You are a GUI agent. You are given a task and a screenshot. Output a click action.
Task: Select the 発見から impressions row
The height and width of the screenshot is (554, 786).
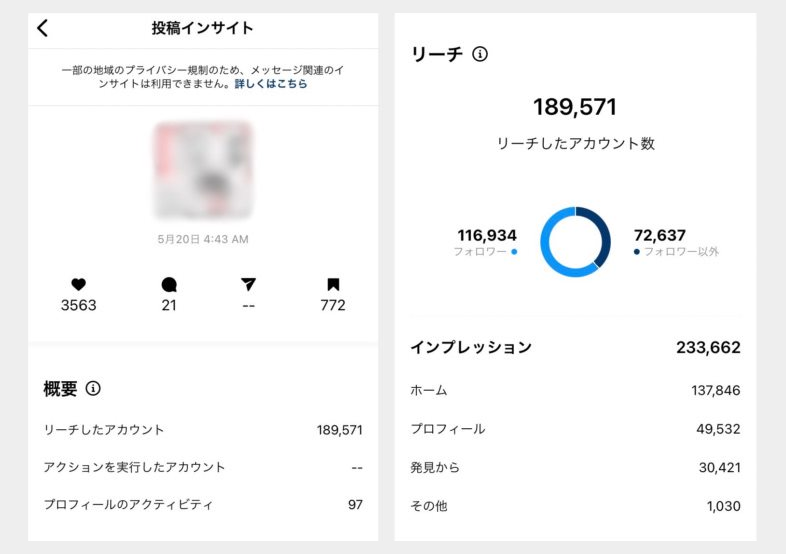pyautogui.click(x=575, y=467)
